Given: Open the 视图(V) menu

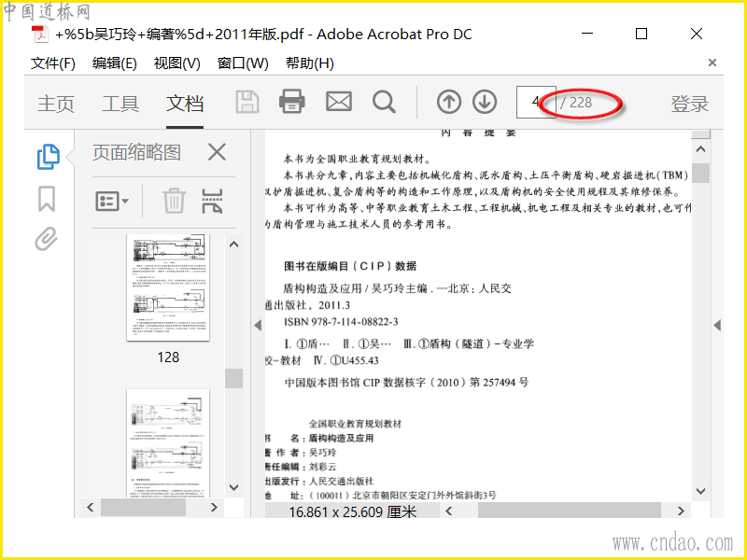Looking at the screenshot, I should point(176,63).
